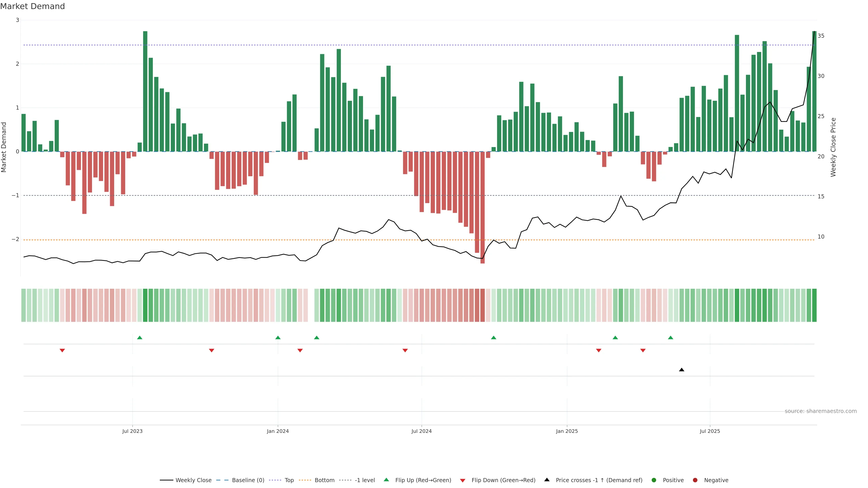Click the Jan 2024 x-axis label
Image resolution: width=868 pixels, height=488 pixels.
[278, 431]
